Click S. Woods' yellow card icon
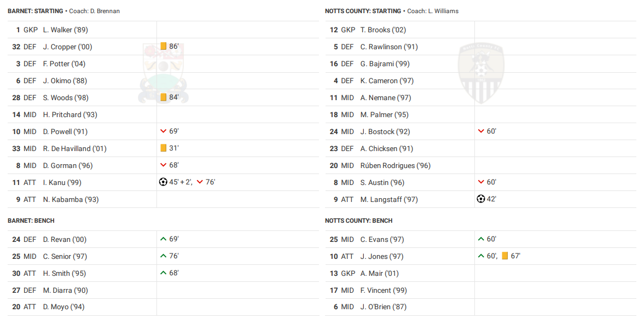 [163, 97]
